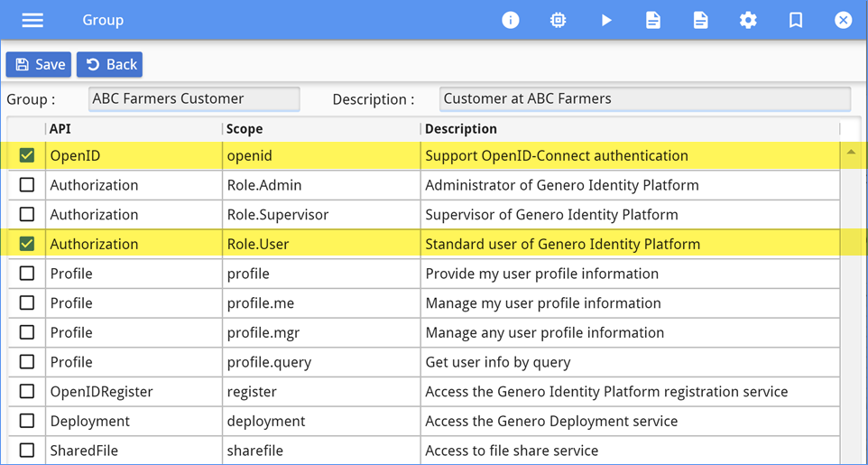Click the Back button
Screen dimensions: 868x465
[x=109, y=64]
